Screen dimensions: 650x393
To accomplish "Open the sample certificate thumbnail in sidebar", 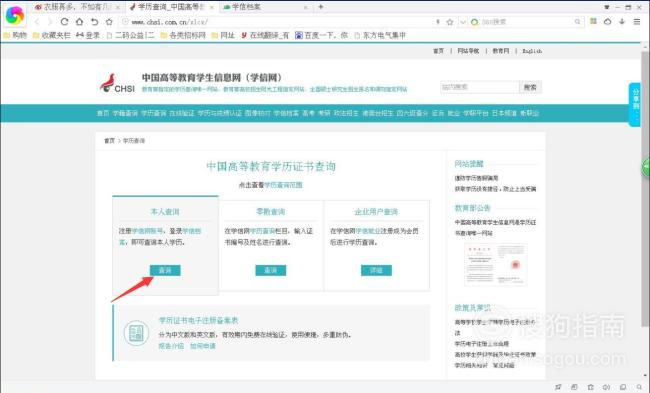I will (496, 265).
